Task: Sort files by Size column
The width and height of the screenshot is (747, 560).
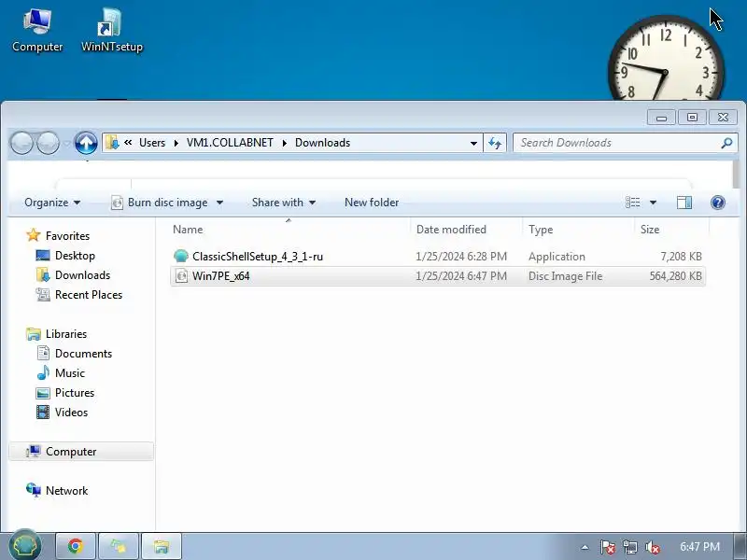Action: [x=671, y=230]
